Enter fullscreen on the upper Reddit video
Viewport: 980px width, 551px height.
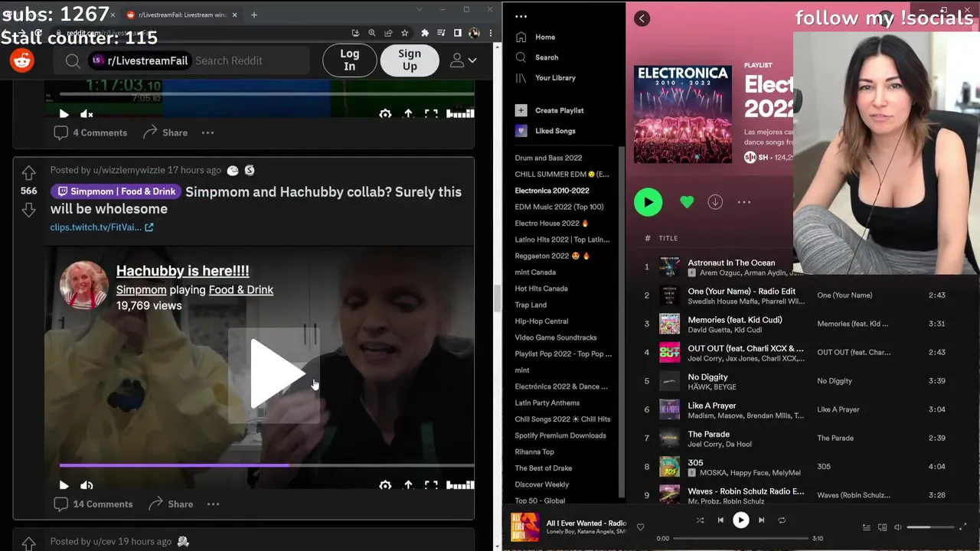pyautogui.click(x=431, y=114)
